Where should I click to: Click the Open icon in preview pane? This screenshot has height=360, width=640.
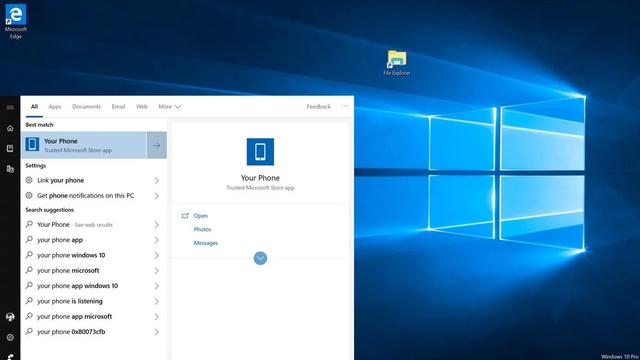pyautogui.click(x=185, y=216)
